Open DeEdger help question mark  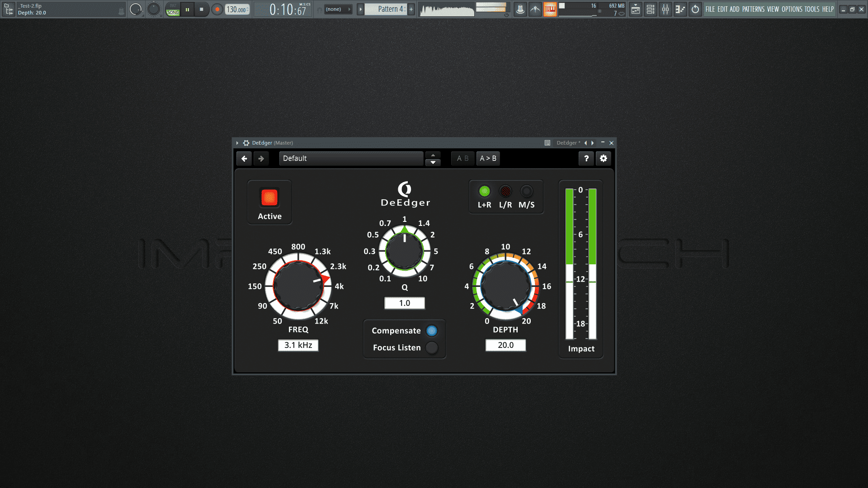[x=586, y=159]
